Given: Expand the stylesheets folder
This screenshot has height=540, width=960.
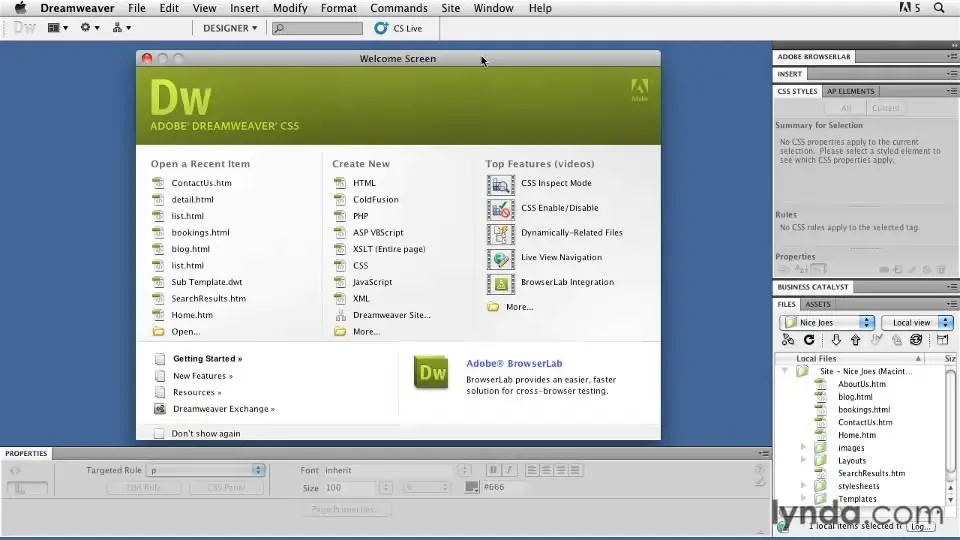Looking at the screenshot, I should (x=803, y=486).
